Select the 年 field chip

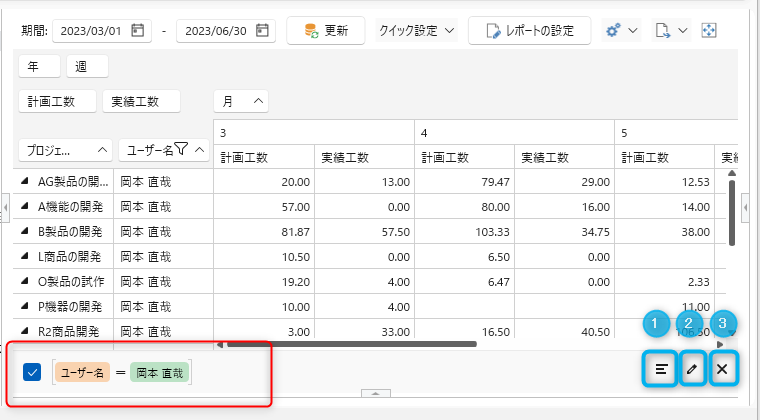click(38, 67)
